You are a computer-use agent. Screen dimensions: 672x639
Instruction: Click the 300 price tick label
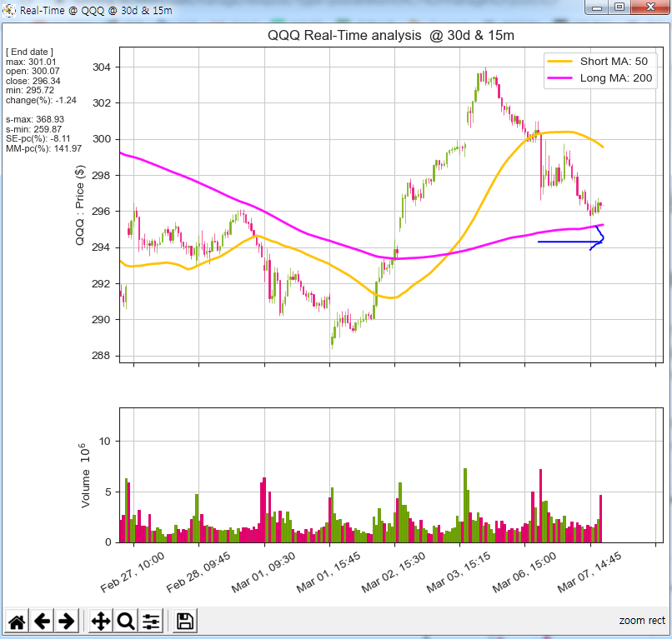pos(102,139)
